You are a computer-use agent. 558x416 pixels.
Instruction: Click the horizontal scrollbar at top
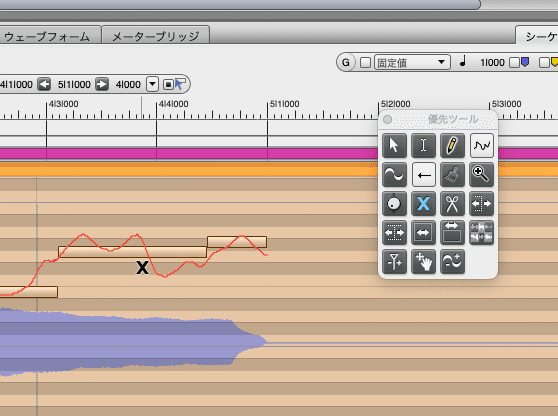coord(240,4)
